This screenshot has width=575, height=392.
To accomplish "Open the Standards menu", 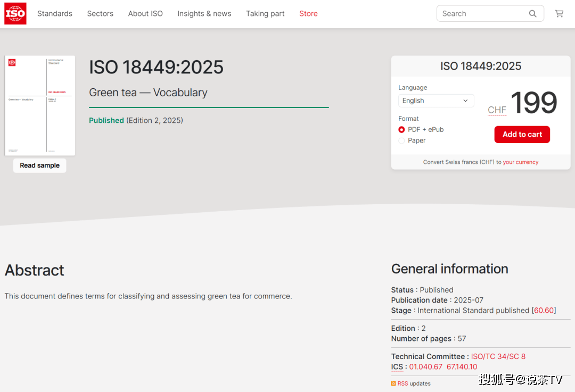I will point(55,14).
